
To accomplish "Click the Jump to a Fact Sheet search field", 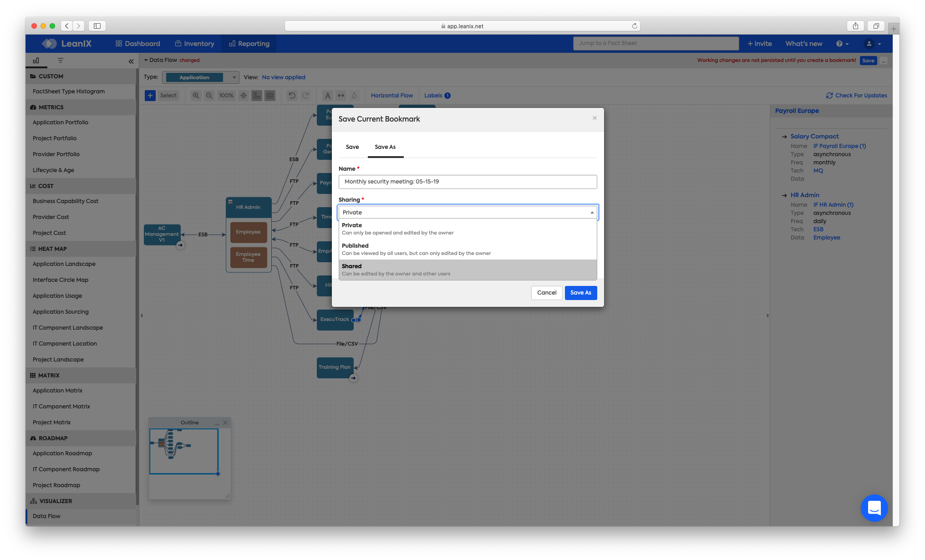I will pyautogui.click(x=656, y=43).
